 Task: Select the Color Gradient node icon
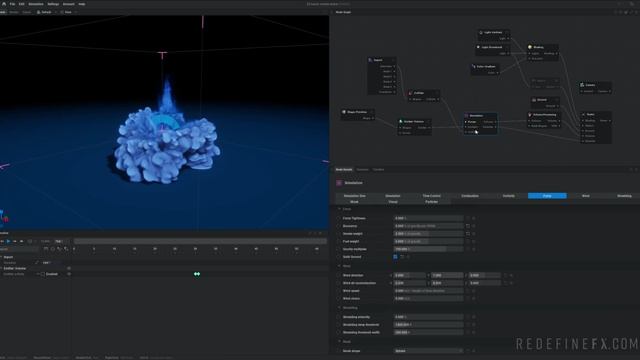[473, 66]
